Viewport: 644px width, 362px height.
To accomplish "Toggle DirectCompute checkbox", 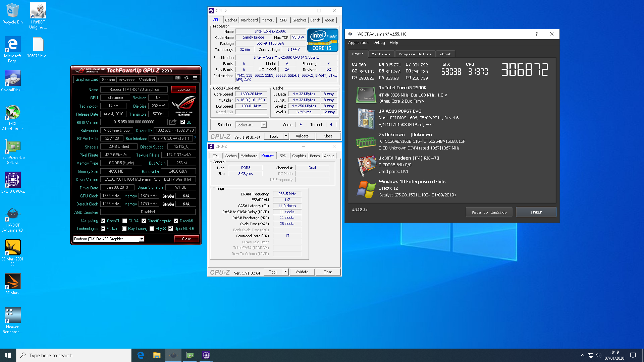I will (144, 221).
